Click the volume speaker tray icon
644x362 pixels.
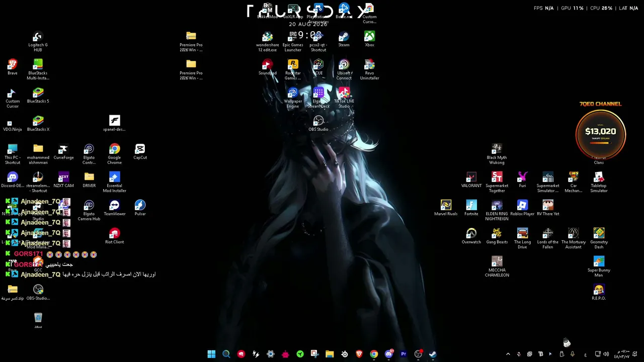(606, 354)
